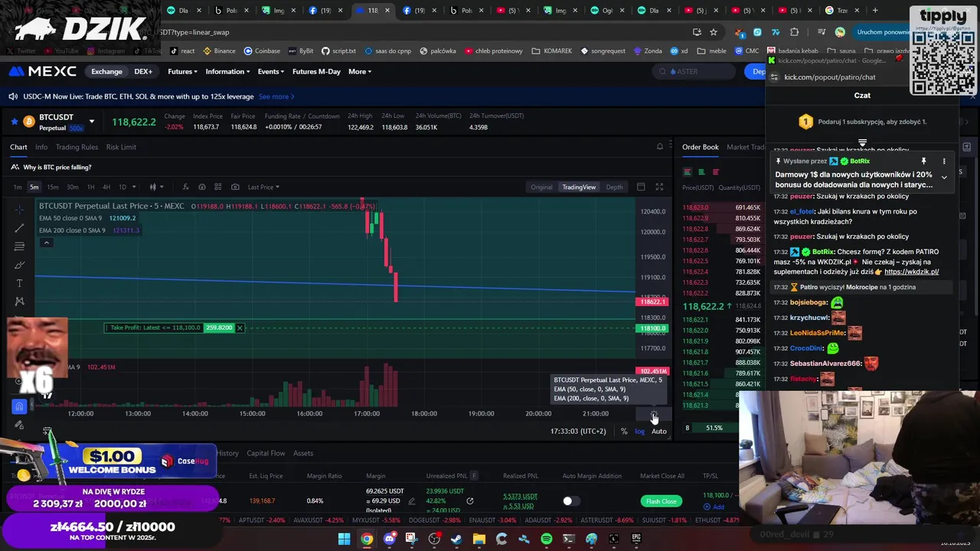Image resolution: width=980 pixels, height=551 pixels.
Task: Open the Fibonacci lines tool in chart sidebar
Action: 20,246
